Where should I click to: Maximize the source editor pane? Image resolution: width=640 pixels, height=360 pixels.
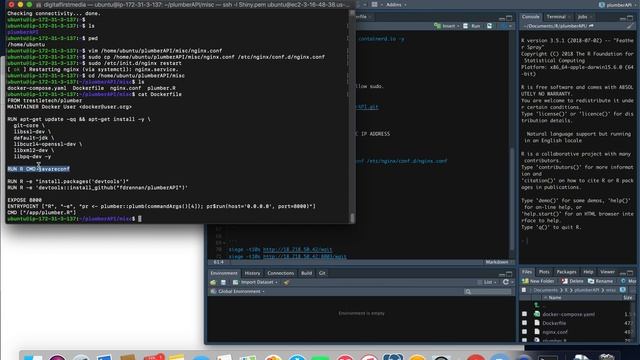point(509,18)
